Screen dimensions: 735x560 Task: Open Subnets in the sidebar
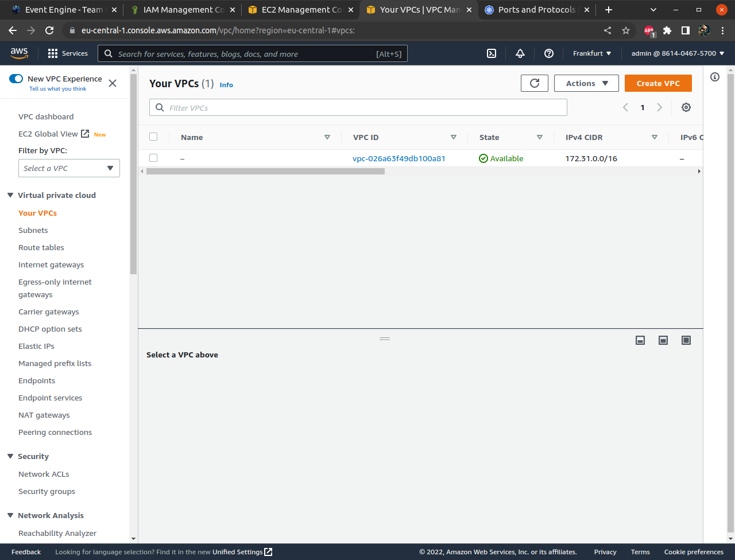[33, 230]
